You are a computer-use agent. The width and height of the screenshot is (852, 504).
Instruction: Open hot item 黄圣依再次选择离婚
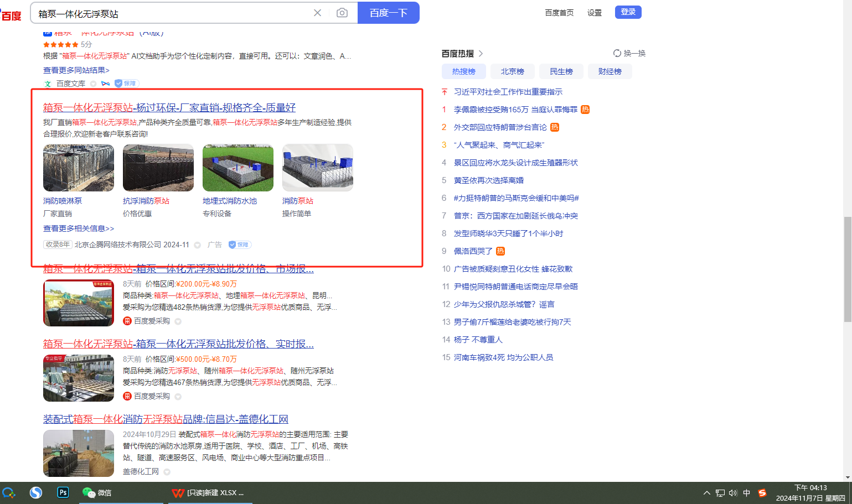(x=489, y=180)
